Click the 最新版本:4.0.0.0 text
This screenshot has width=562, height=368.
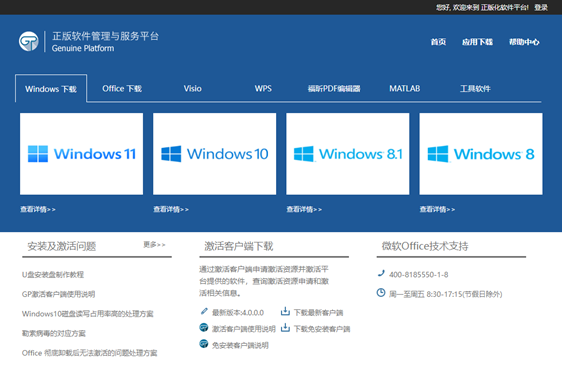tap(238, 312)
